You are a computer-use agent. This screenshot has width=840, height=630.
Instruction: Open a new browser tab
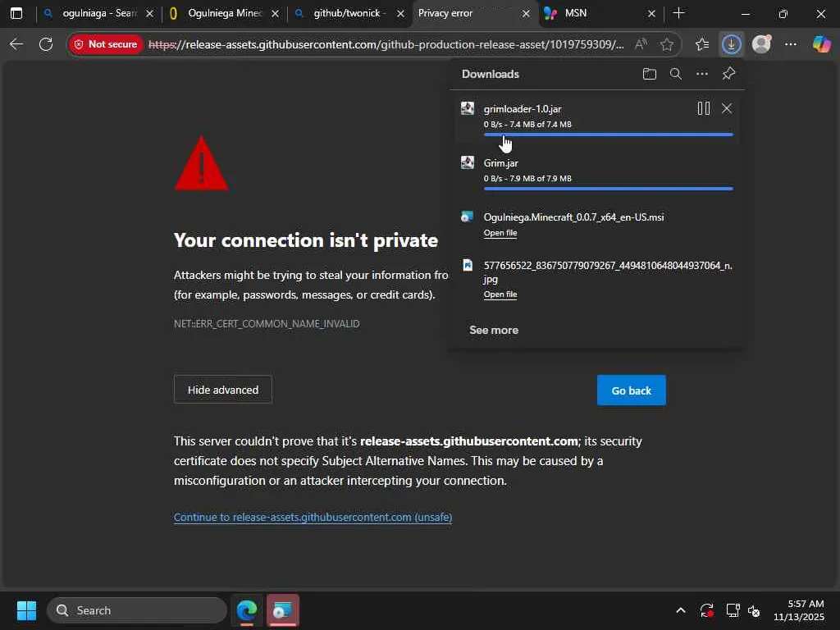(678, 13)
